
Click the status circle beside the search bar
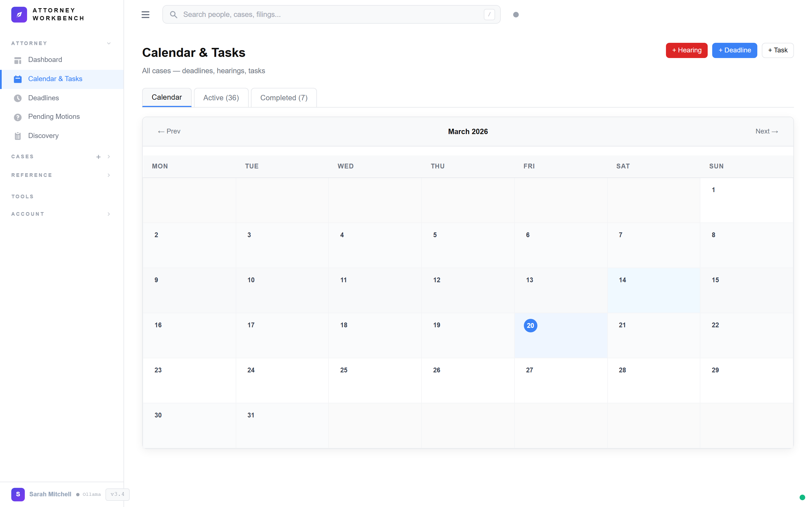[516, 14]
